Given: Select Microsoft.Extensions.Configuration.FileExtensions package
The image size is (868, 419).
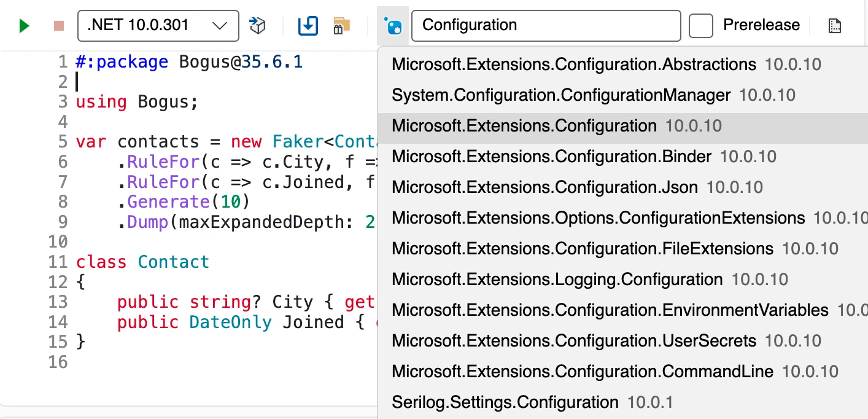Looking at the screenshot, I should click(623, 249).
